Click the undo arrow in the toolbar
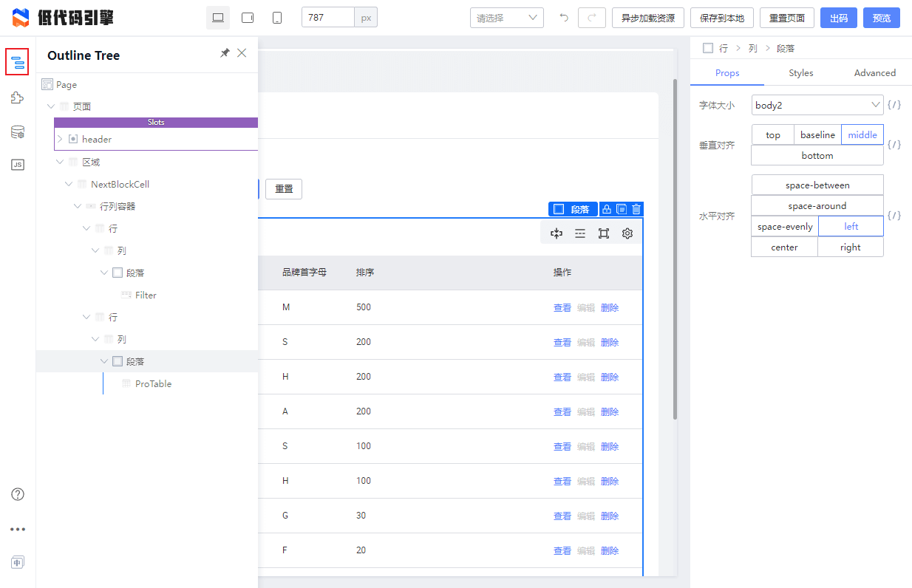This screenshot has width=912, height=588. (564, 18)
